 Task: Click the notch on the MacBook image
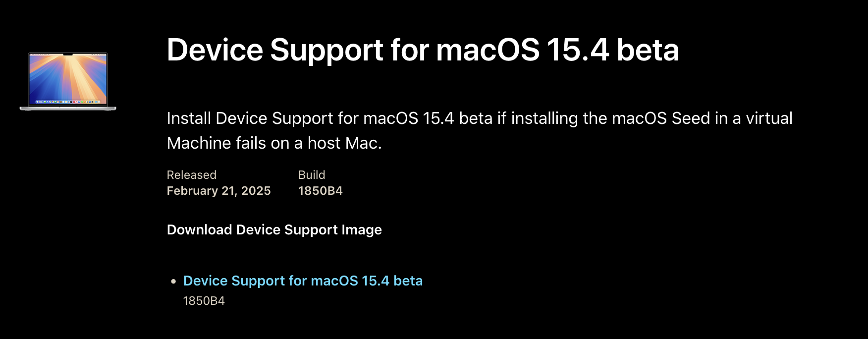click(x=68, y=54)
